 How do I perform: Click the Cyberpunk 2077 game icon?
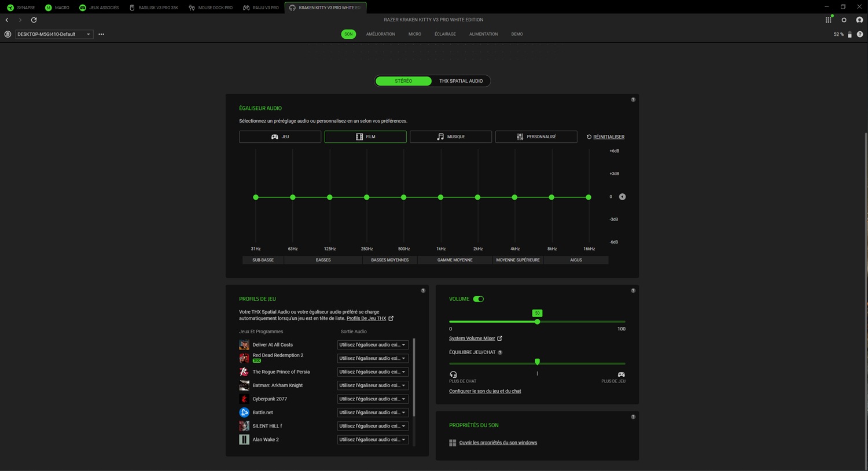244,399
